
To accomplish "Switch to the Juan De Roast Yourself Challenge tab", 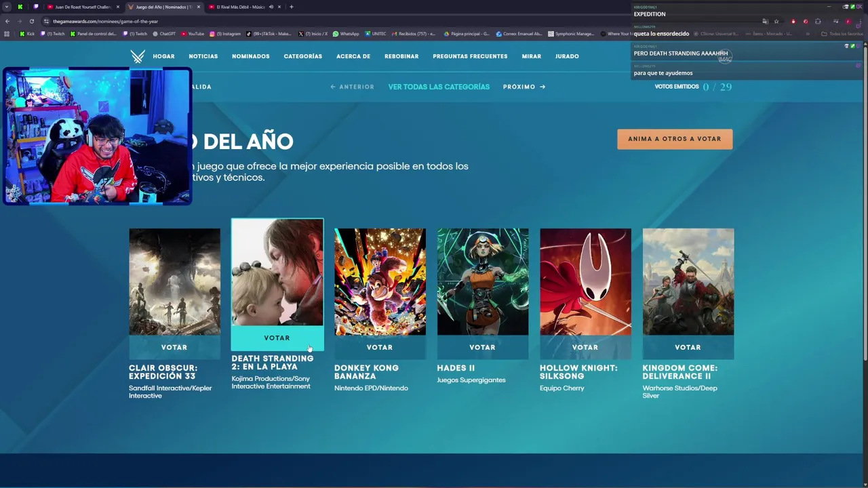I will pos(83,7).
